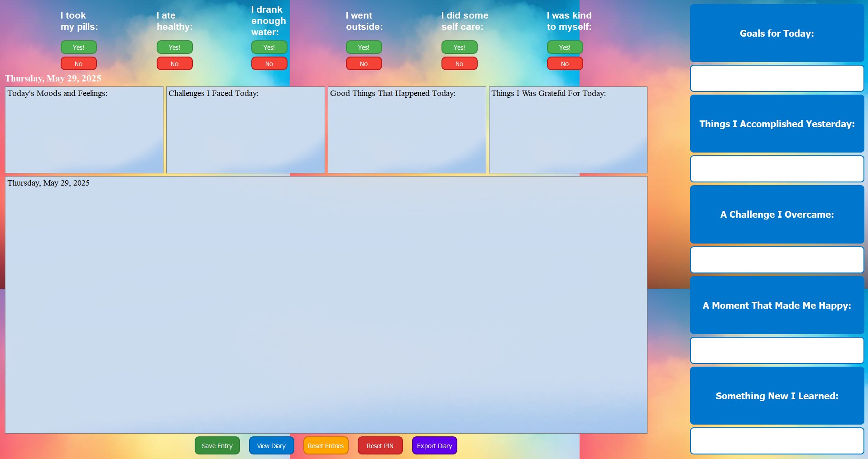Click A Moment That Made Me Happy panel
Image resolution: width=868 pixels, height=459 pixels.
point(777,305)
